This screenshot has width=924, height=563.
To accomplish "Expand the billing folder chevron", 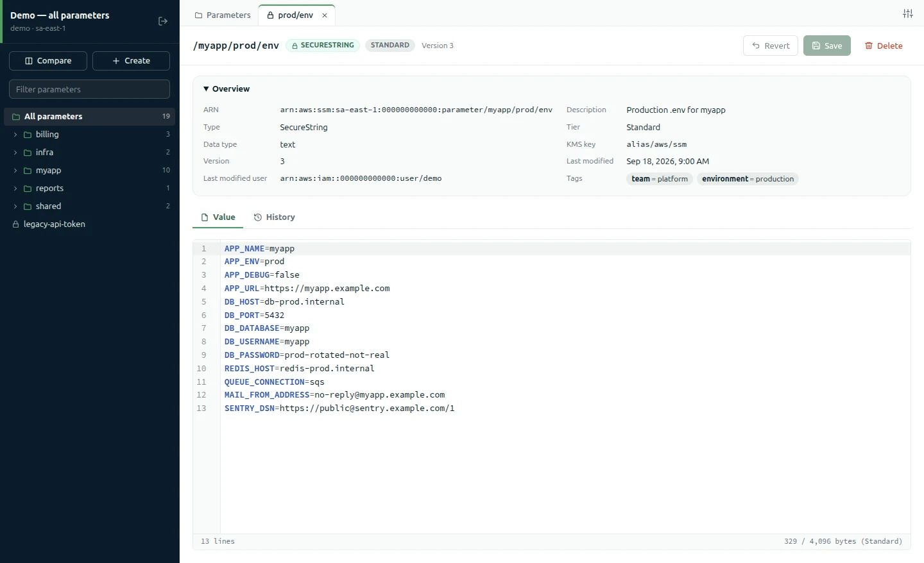I will (x=15, y=135).
